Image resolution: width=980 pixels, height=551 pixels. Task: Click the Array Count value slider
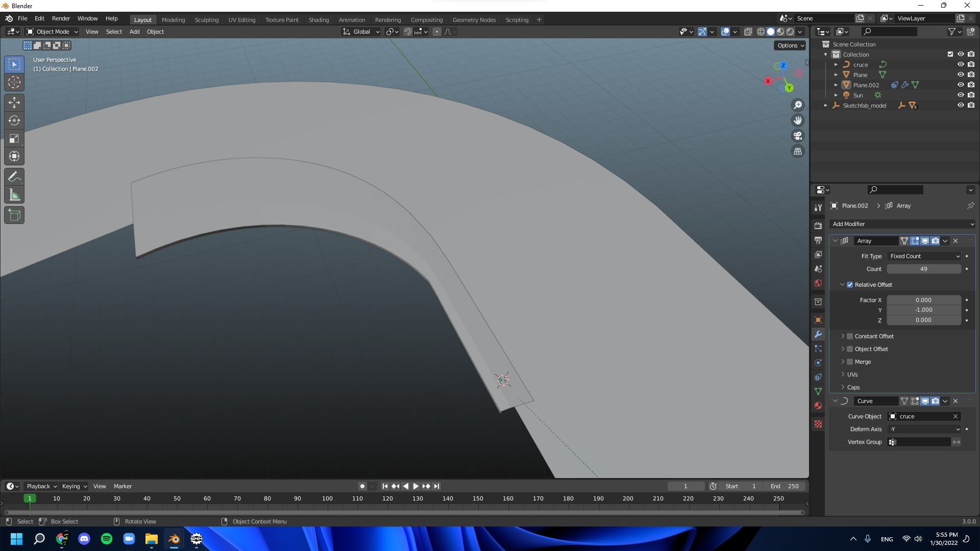coord(923,269)
